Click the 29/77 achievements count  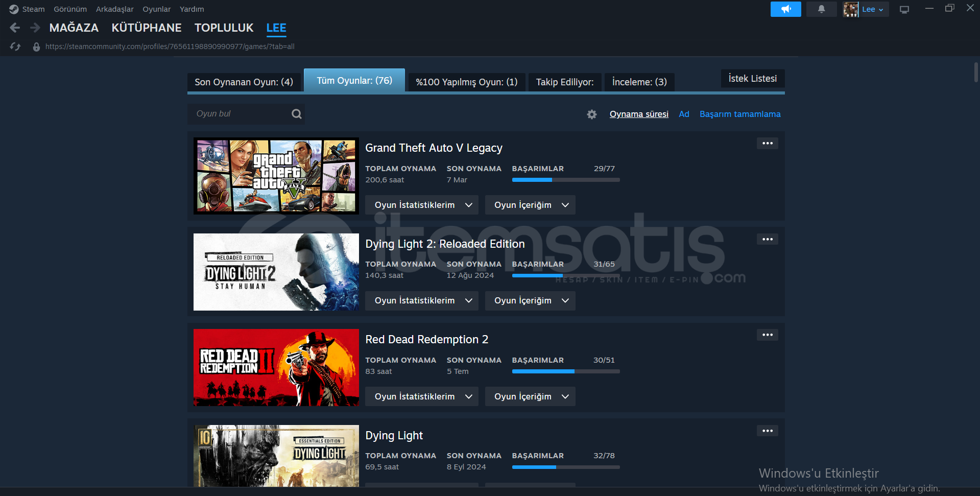tap(604, 169)
